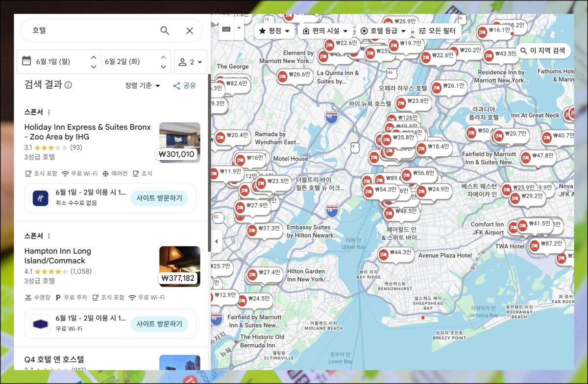Screen dimensions: 588x384
Task: Open the 평점 rating filter dropdown
Action: (x=274, y=31)
